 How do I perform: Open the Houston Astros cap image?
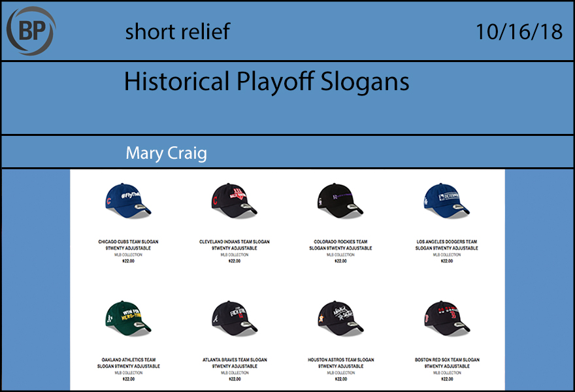pos(340,317)
